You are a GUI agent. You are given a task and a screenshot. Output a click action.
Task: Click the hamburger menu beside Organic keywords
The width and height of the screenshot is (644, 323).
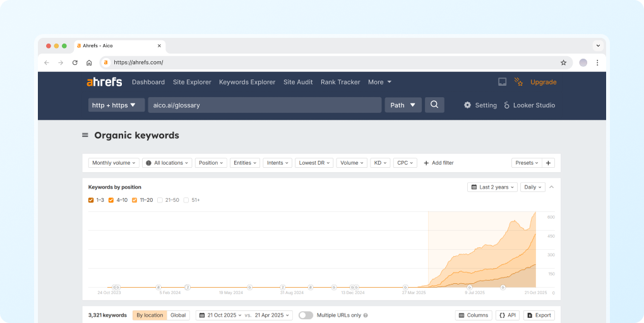pyautogui.click(x=85, y=135)
